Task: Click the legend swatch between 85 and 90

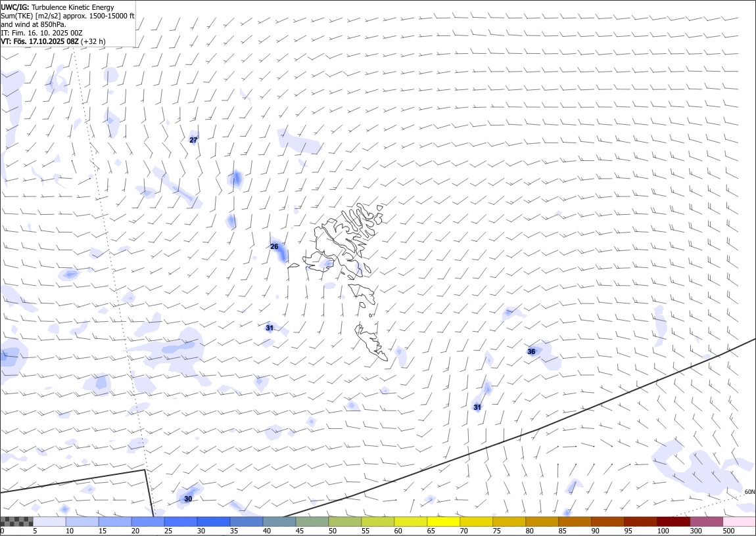Action: (x=575, y=522)
